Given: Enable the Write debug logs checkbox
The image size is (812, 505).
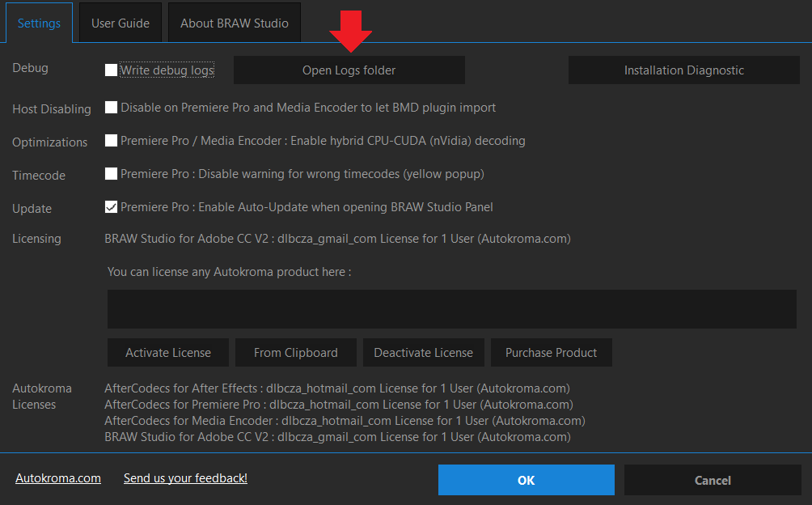Looking at the screenshot, I should (x=111, y=70).
